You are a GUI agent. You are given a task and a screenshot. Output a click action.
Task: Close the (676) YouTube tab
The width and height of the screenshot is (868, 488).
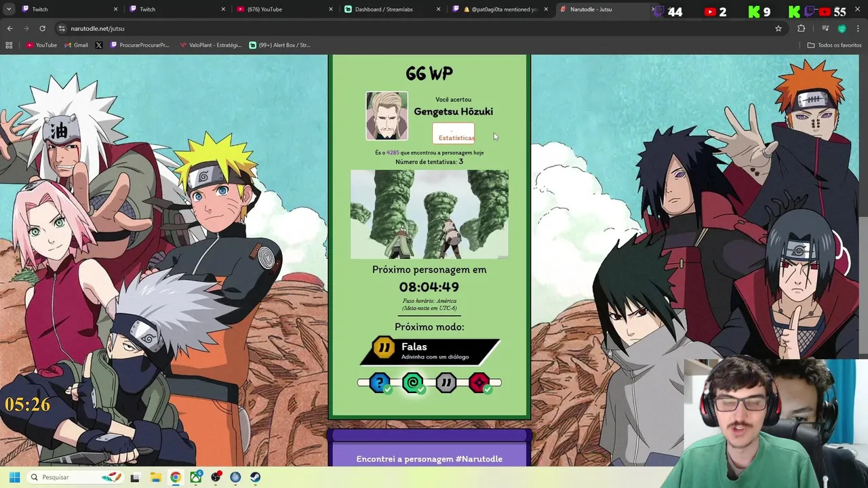click(331, 9)
